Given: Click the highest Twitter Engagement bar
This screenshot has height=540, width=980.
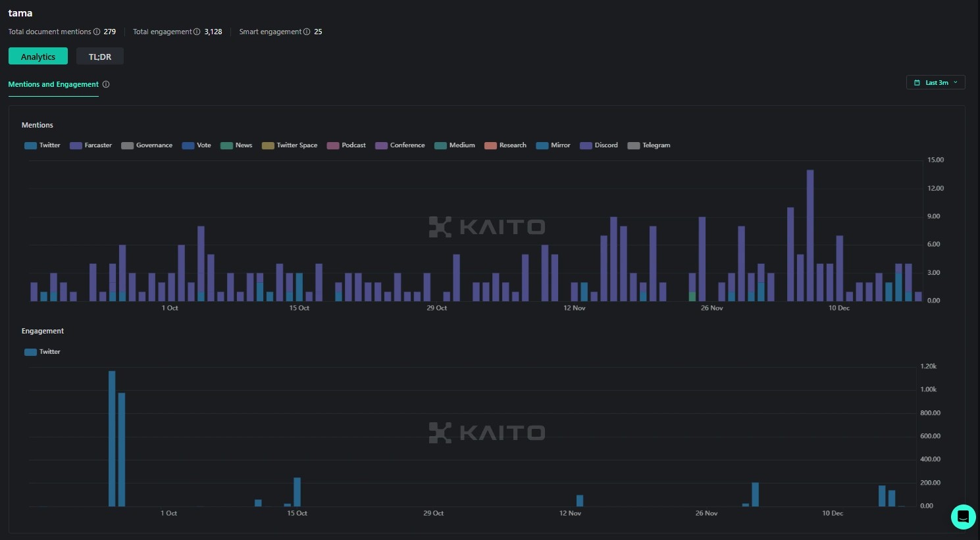Looking at the screenshot, I should 112,438.
